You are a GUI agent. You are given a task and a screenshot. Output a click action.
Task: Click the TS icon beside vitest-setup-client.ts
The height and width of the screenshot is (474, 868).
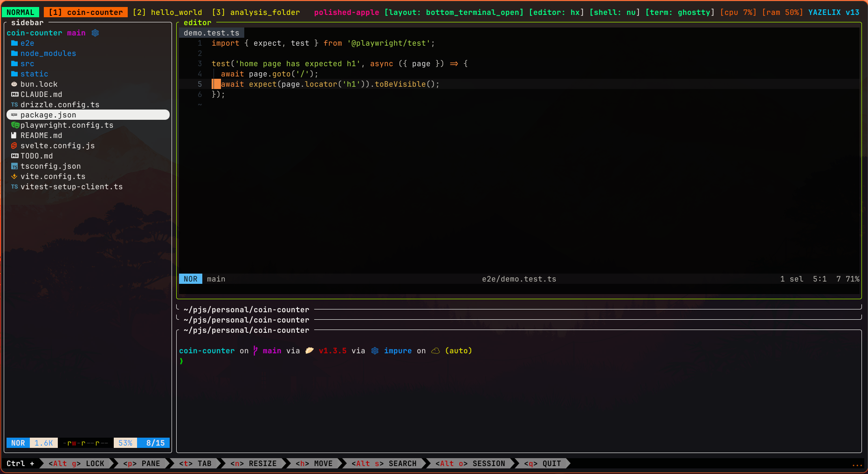(14, 187)
